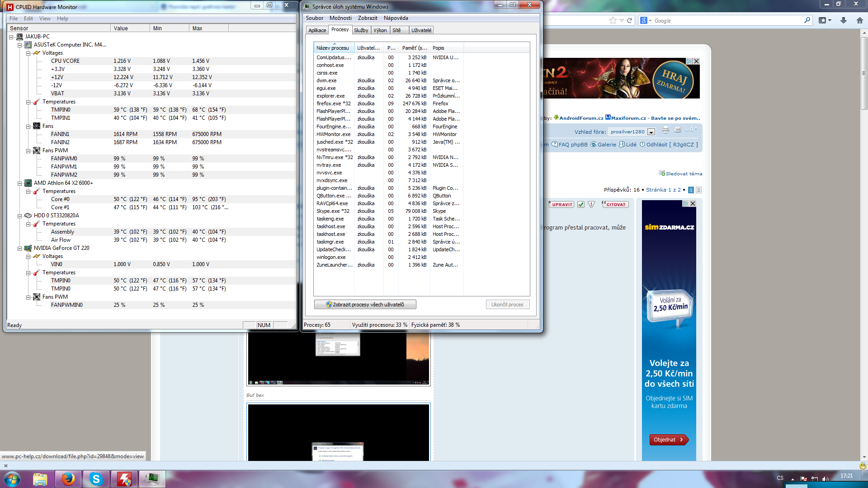Open HWMonitor taskbar icon
Screen dimensions: 868x488
[x=124, y=479]
